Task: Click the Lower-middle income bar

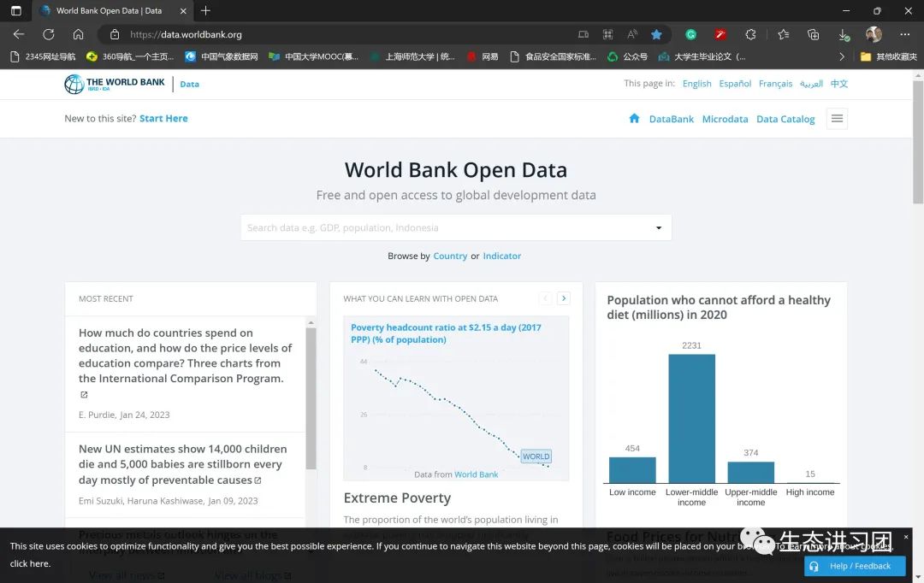Action: coord(692,419)
